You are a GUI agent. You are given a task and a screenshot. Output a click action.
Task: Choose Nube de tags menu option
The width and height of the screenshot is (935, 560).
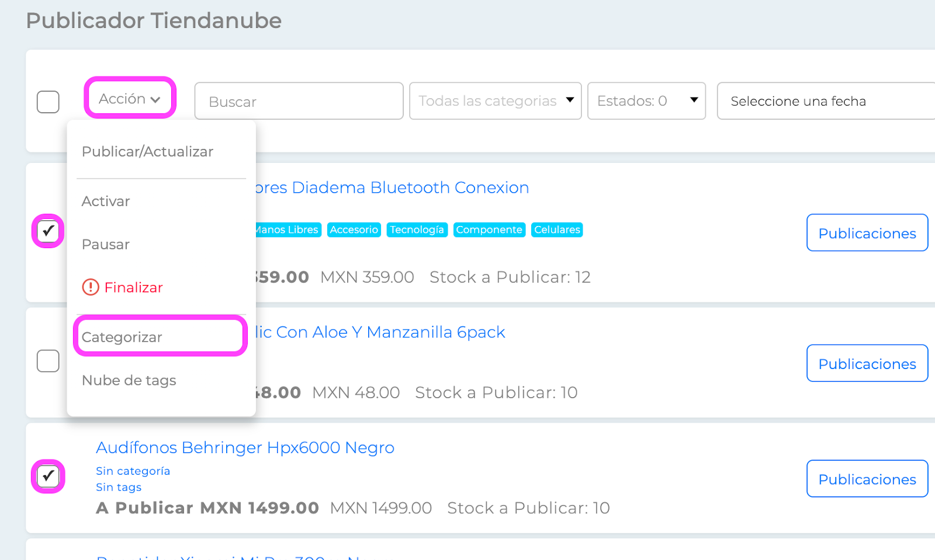point(129,381)
